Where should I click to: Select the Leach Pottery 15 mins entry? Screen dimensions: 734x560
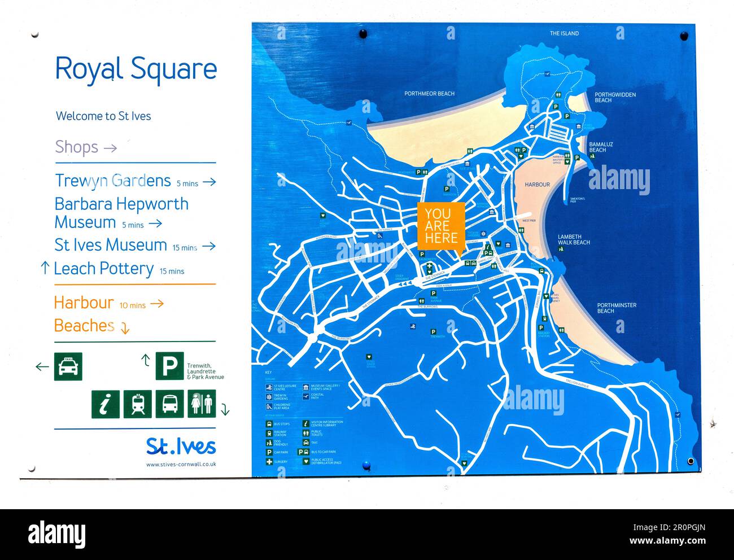113,269
